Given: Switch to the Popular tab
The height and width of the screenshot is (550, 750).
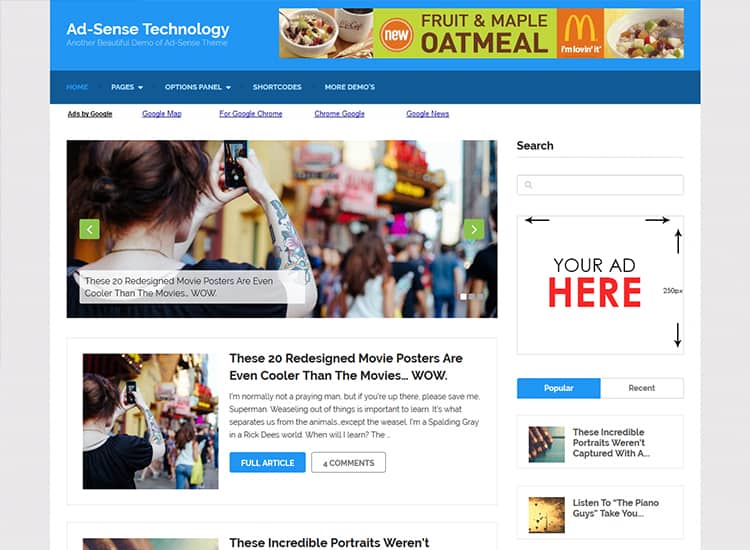Looking at the screenshot, I should click(x=559, y=388).
